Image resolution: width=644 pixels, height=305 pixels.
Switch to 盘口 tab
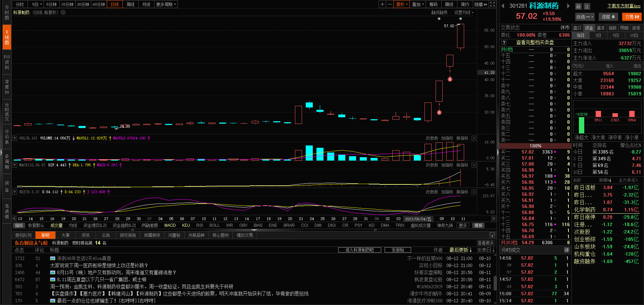(577, 28)
